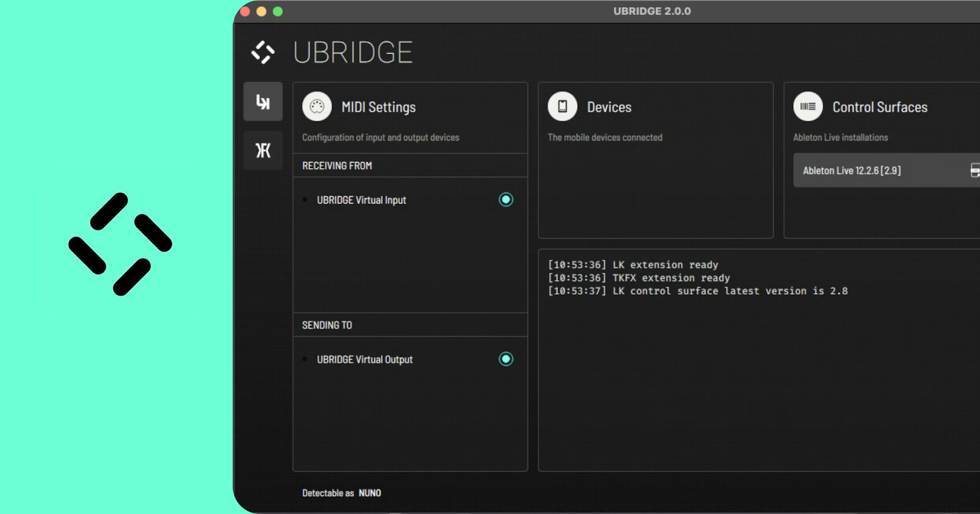This screenshot has height=514, width=980.
Task: Click the Control Surfaces keyboard icon
Action: click(808, 107)
